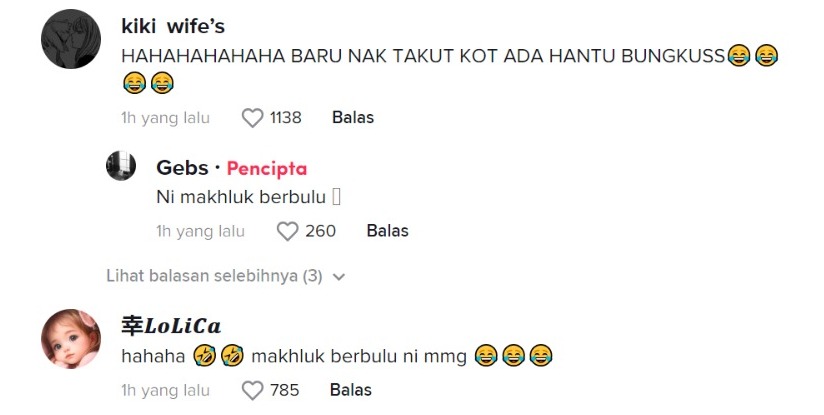The height and width of the screenshot is (415, 824).
Task: Like LoLiCa's comment using the heart icon
Action: pos(252,390)
